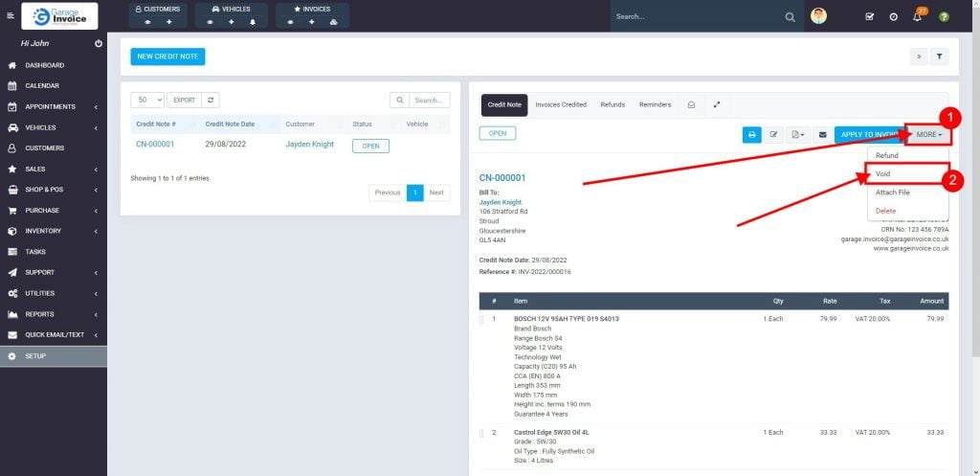Screen dimensions: 980x476
Task: Open the notifications bell icon
Action: click(x=917, y=16)
